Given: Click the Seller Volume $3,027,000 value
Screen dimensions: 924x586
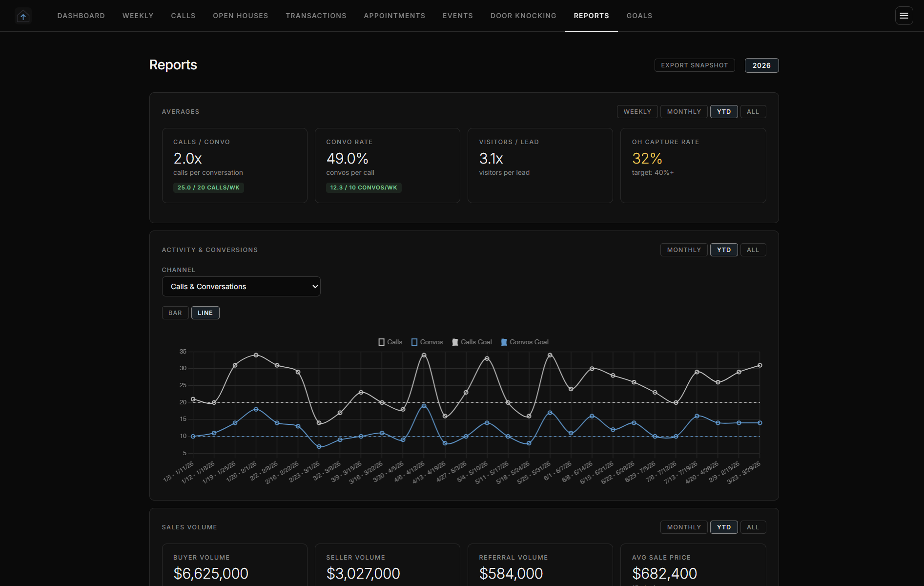Looking at the screenshot, I should (363, 573).
